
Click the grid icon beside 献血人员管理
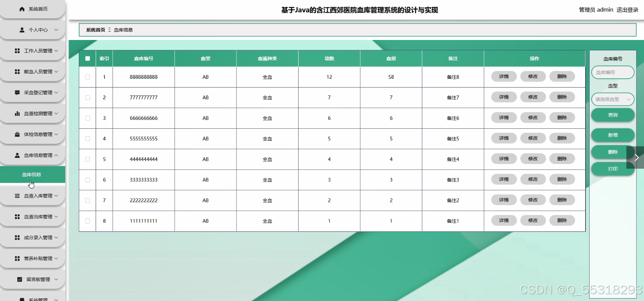[17, 72]
